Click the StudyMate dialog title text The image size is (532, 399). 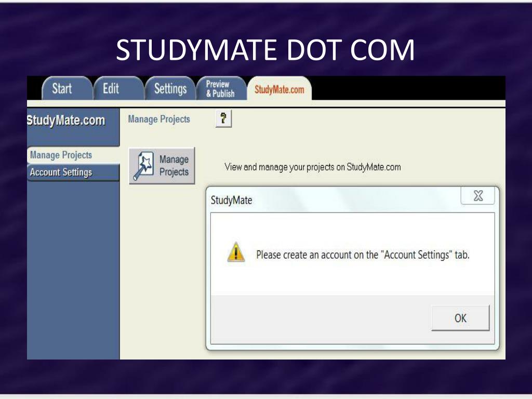[231, 200]
